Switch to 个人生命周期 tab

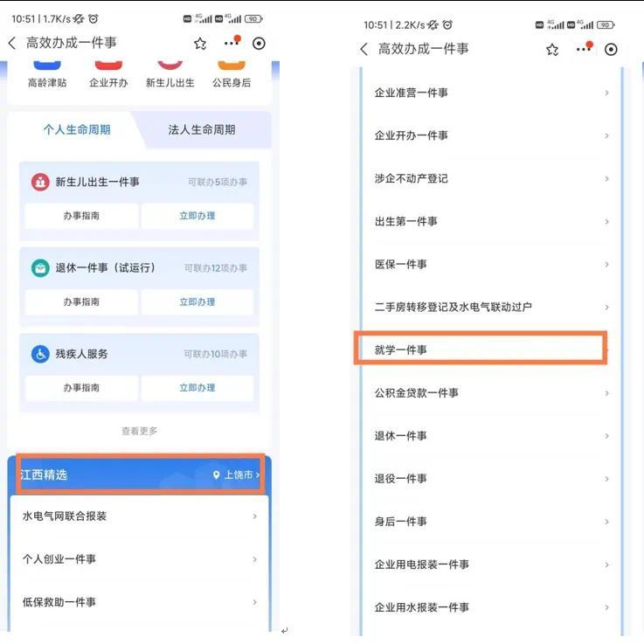coord(77,130)
